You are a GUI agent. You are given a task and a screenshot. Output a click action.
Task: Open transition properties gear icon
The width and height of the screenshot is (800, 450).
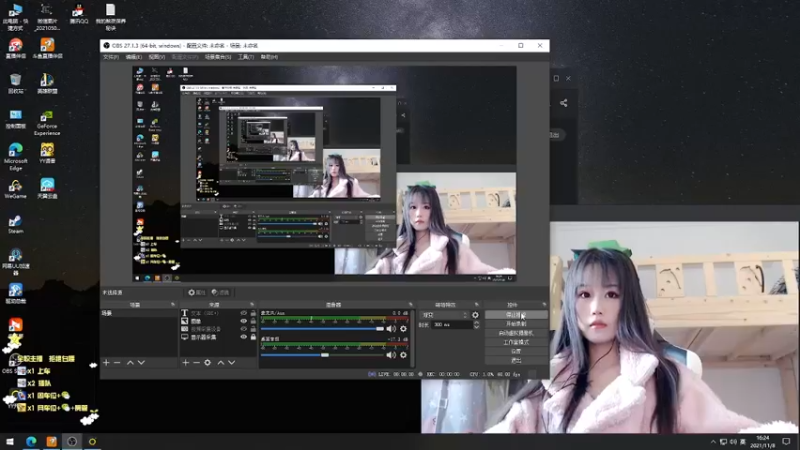coord(476,315)
